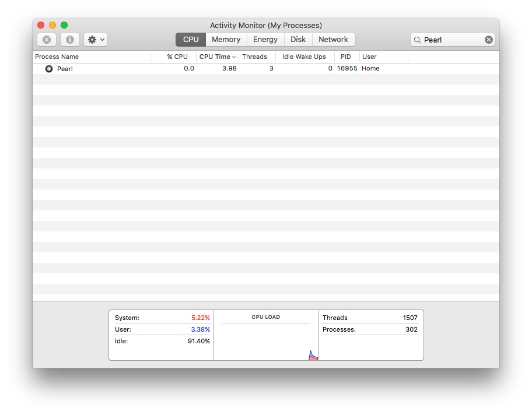Sort by the User column header
The width and height of the screenshot is (532, 415).
point(384,57)
